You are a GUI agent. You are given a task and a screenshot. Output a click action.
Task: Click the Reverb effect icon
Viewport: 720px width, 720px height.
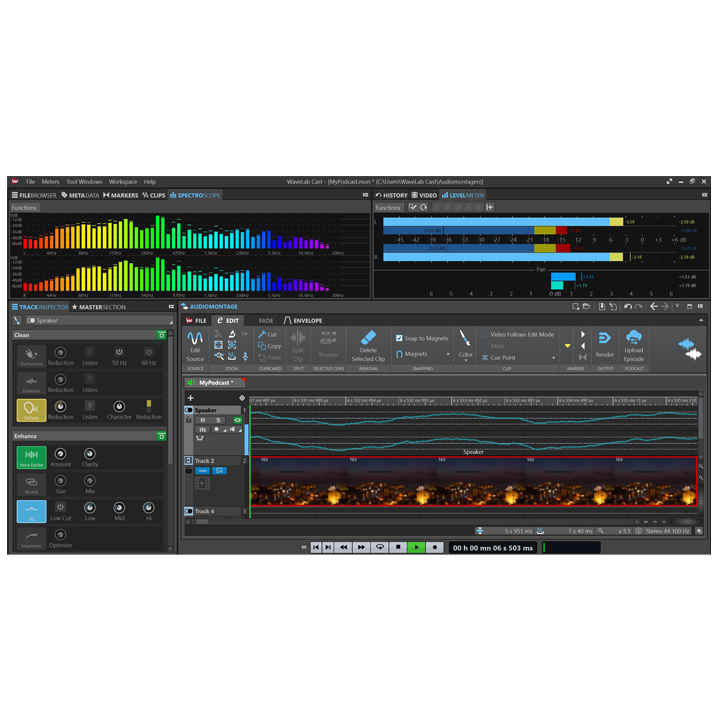pos(31,483)
